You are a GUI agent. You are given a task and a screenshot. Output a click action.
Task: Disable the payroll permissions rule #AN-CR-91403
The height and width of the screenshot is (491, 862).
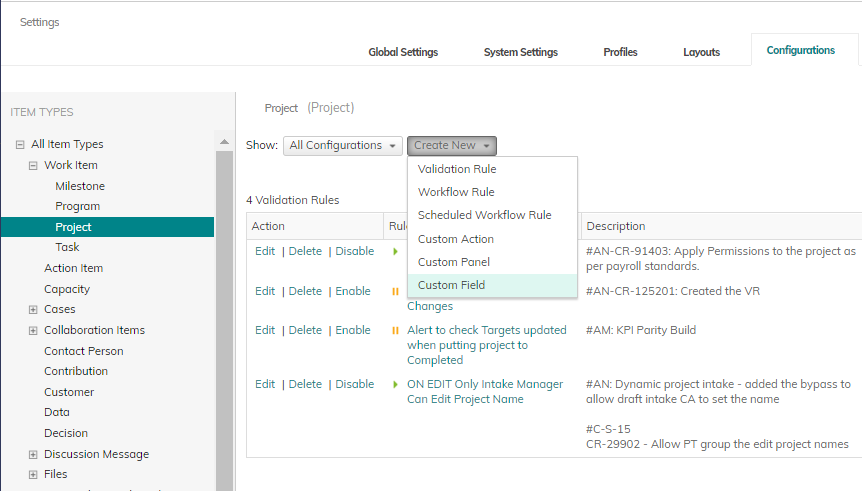(x=354, y=251)
